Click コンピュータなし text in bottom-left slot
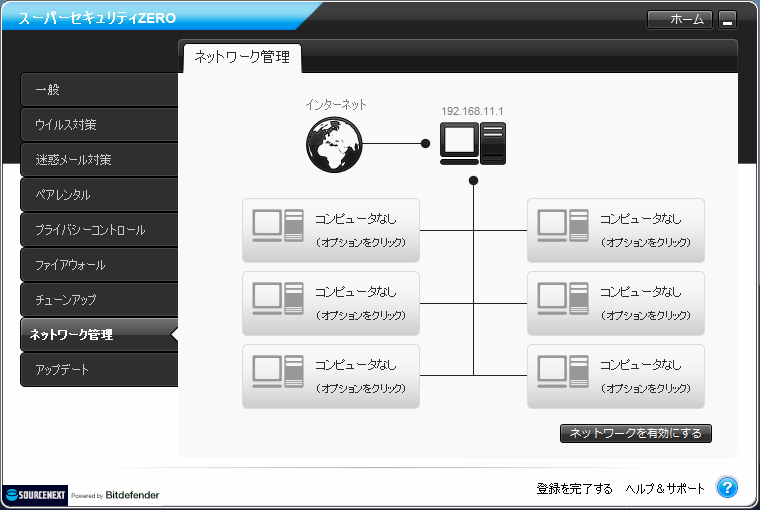Image resolution: width=760 pixels, height=510 pixels. click(x=355, y=365)
